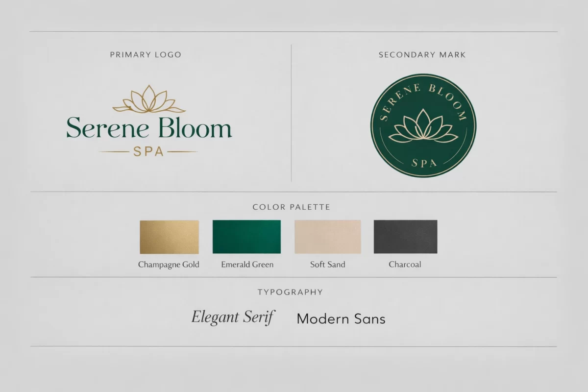This screenshot has width=588, height=392.
Task: Select the Modern Sans font sample
Action: pos(341,319)
